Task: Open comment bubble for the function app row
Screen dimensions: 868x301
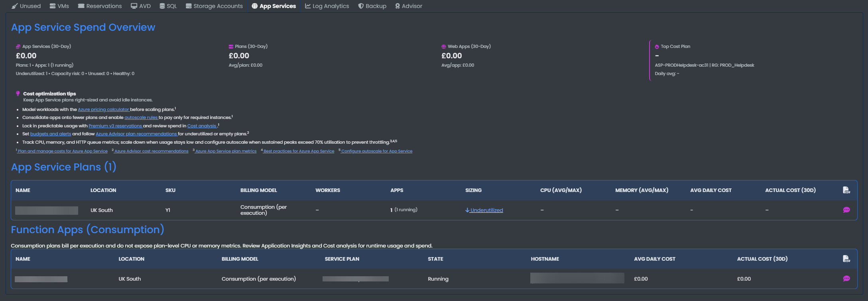Action: [846, 279]
